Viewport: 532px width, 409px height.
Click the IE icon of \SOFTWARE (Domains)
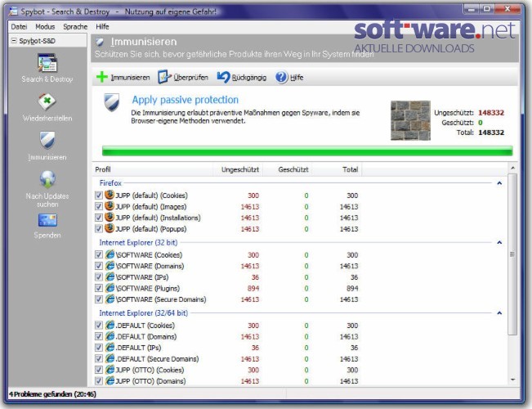tap(110, 266)
